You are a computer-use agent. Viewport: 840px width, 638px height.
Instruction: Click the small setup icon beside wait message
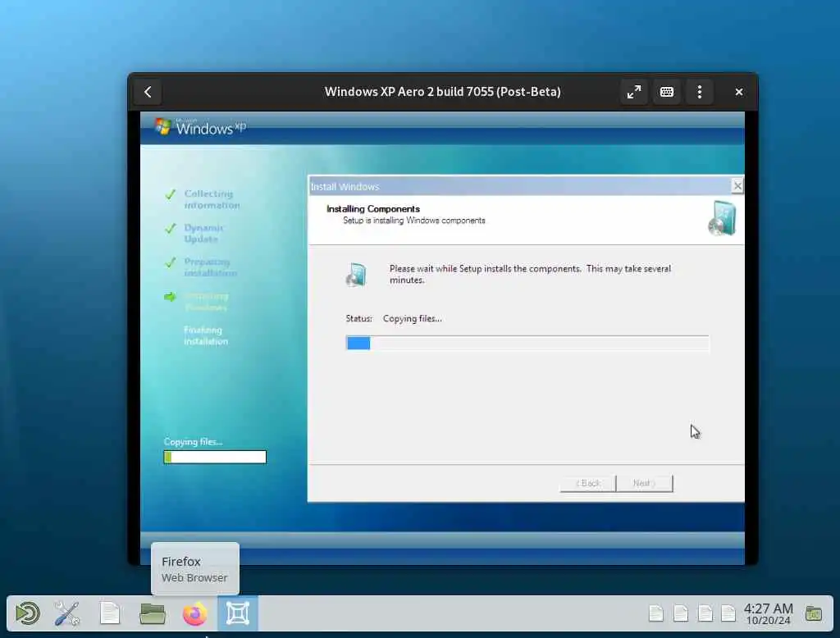pos(356,275)
